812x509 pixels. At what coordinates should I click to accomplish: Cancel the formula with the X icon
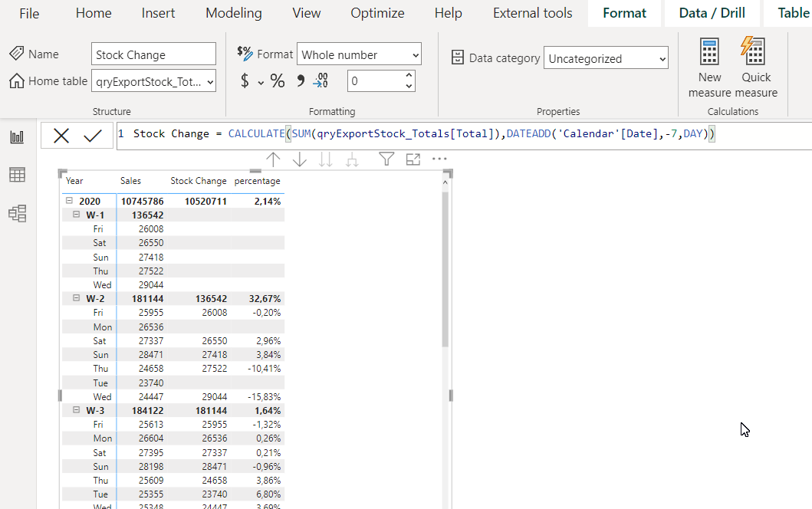[61, 136]
